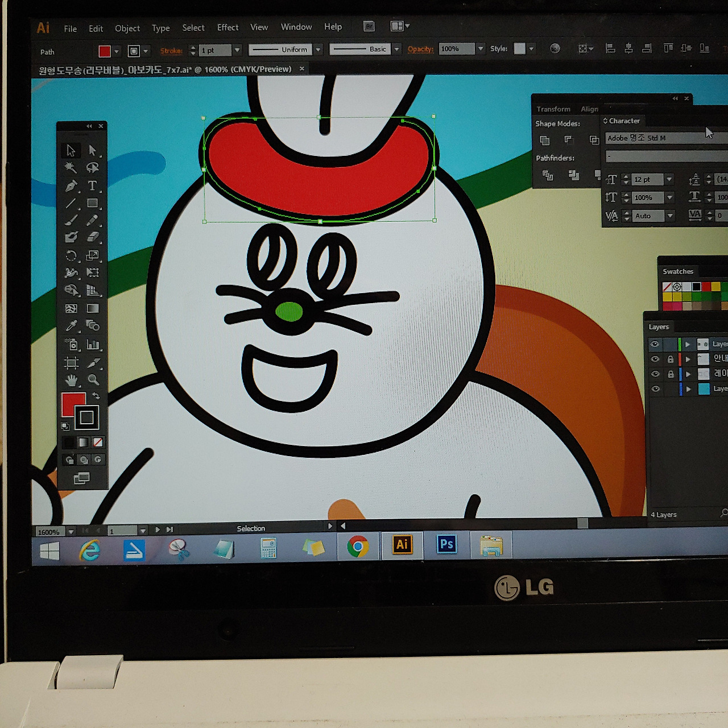The height and width of the screenshot is (728, 728).
Task: Select the Line Segment tool
Action: tap(71, 203)
